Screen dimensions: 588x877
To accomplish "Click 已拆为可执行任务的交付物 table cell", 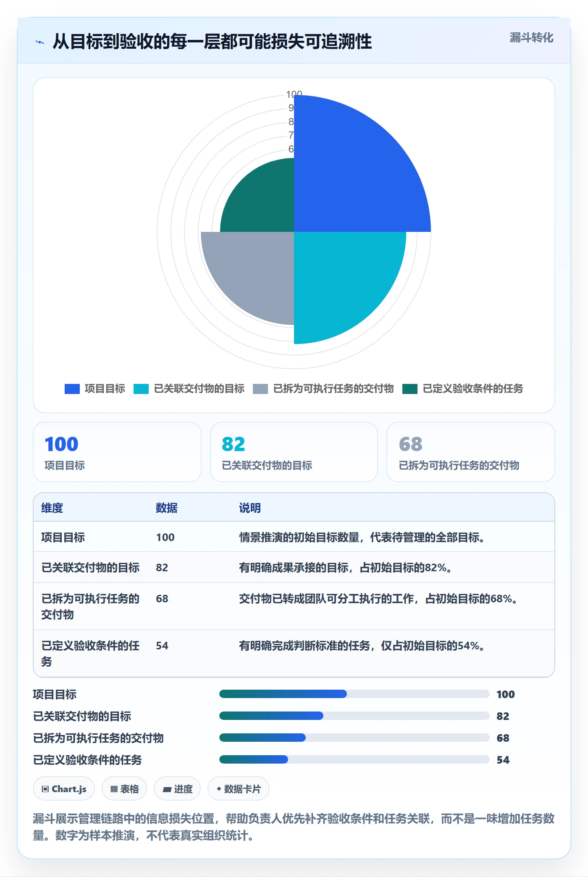I will point(90,607).
